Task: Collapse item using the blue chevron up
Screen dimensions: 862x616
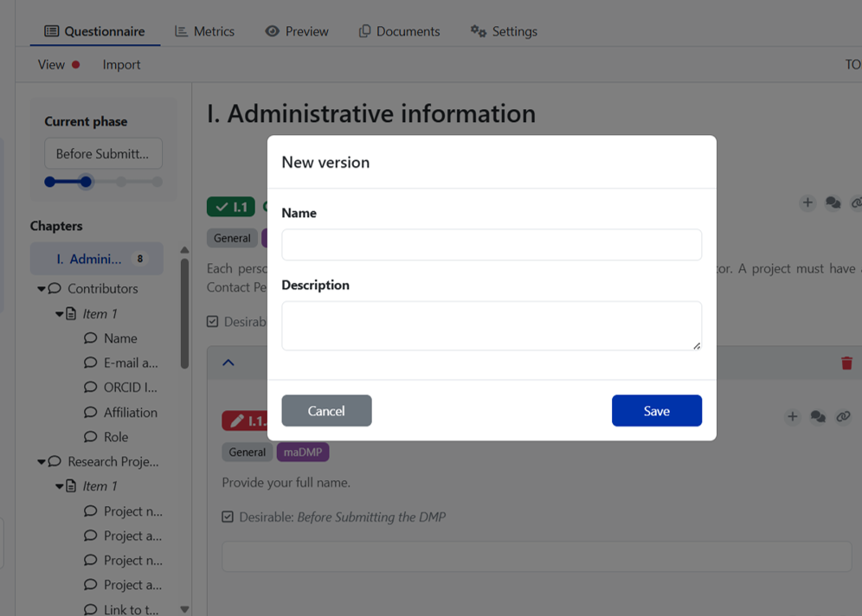Action: [228, 363]
